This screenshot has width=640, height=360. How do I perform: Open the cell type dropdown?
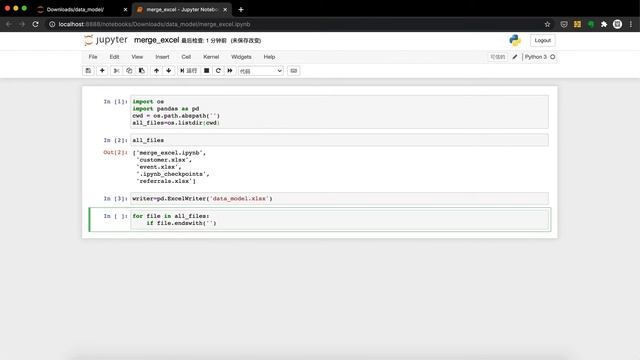[261, 71]
